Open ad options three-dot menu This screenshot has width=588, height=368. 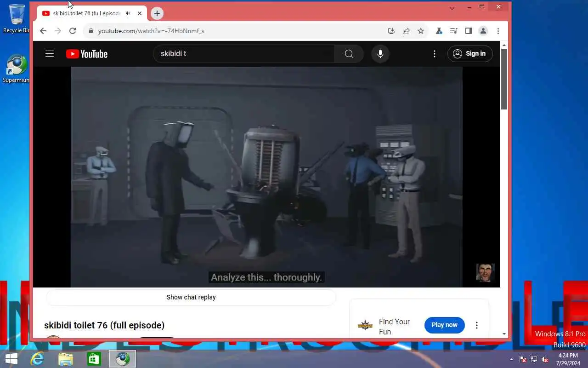click(477, 325)
